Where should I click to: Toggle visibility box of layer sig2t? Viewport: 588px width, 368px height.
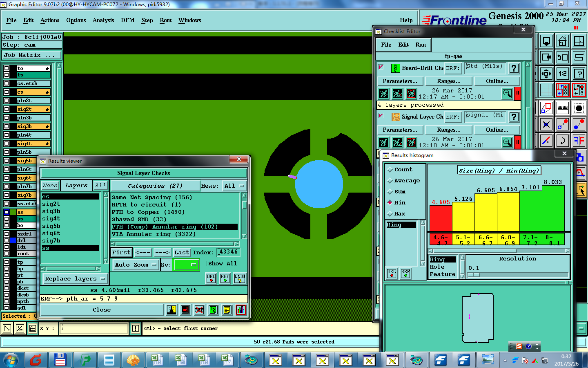coord(7,109)
